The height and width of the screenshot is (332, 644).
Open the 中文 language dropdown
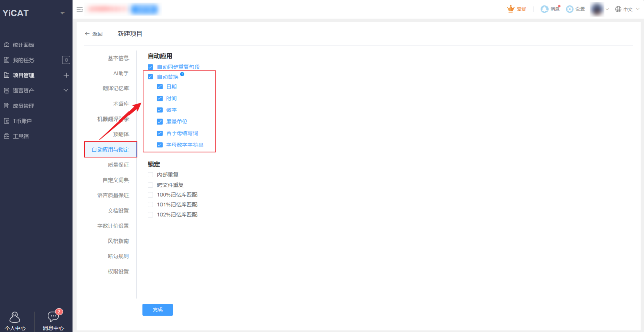coord(627,9)
